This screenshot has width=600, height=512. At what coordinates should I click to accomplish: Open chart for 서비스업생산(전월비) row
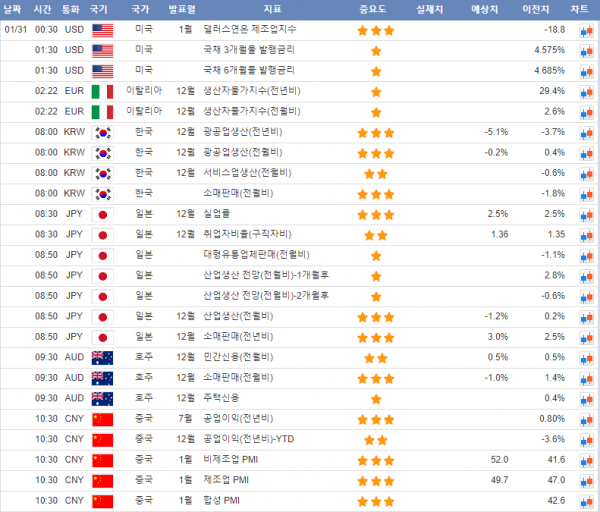(585, 173)
